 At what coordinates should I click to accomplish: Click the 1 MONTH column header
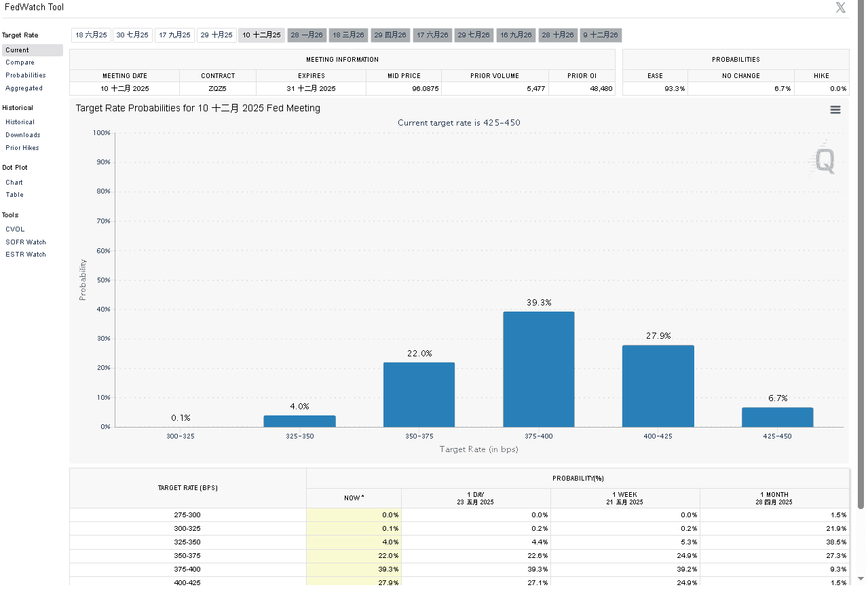tap(774, 498)
